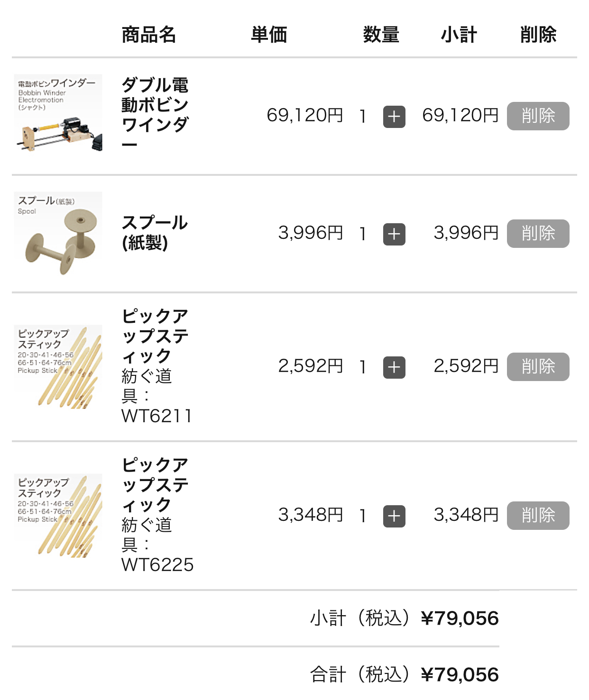
Task: View the Spool product thumbnail
Action: 58,234
